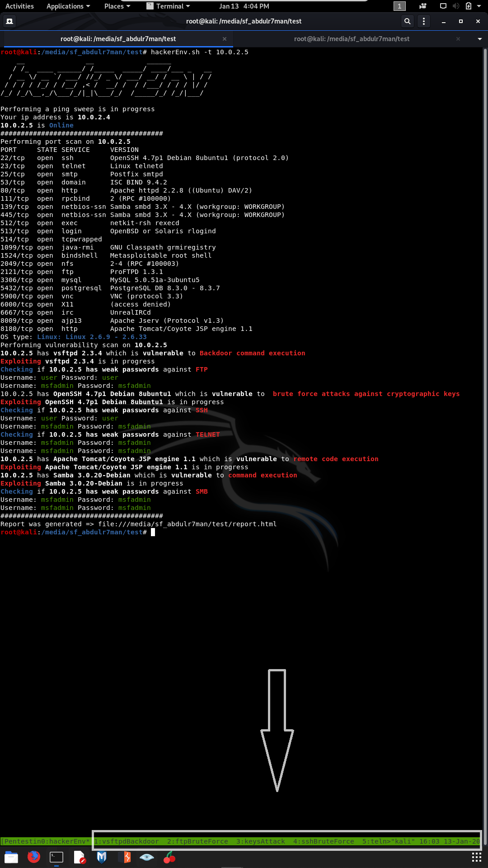Image resolution: width=488 pixels, height=868 pixels.
Task: Click the terminal prompt cursor at bottom
Action: (x=153, y=532)
